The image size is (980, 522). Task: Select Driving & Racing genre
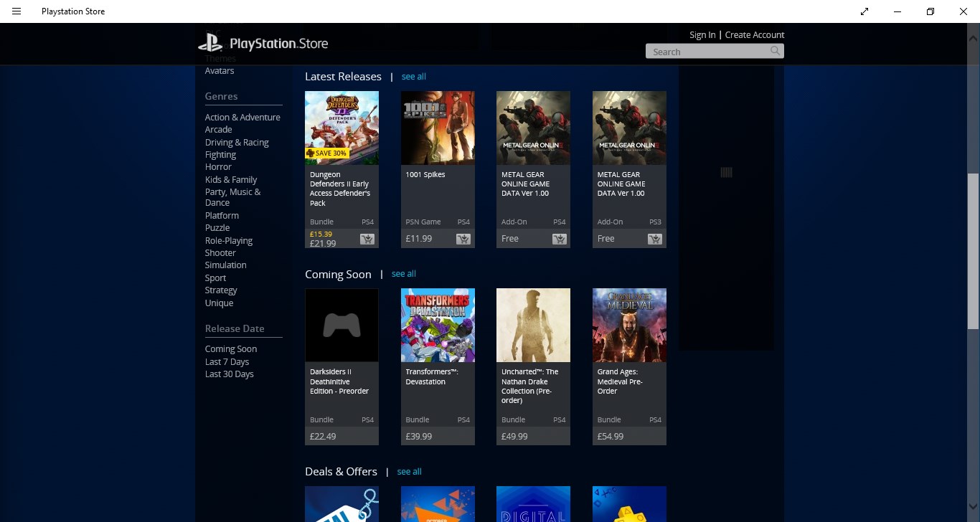click(237, 142)
